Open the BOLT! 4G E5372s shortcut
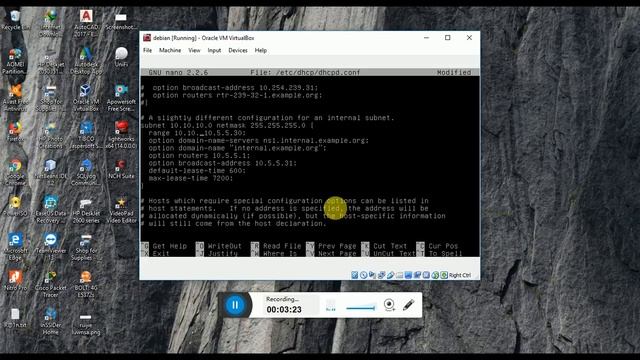The height and width of the screenshot is (360, 640). [x=86, y=284]
